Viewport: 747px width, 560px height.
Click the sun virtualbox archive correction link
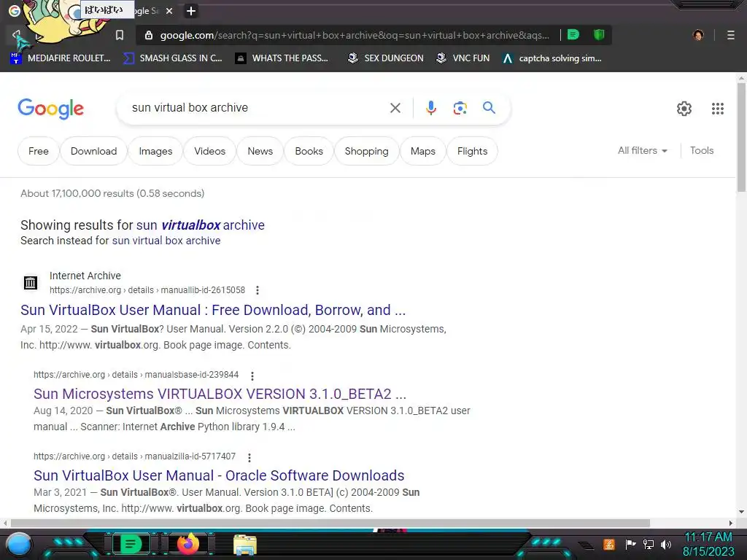pyautogui.click(x=200, y=225)
